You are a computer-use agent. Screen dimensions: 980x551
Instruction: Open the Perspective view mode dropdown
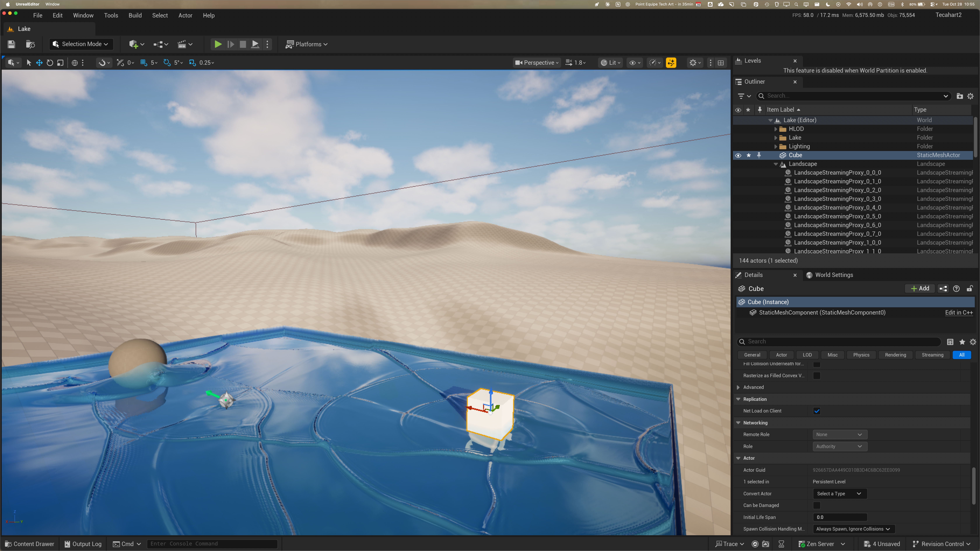[x=537, y=63]
